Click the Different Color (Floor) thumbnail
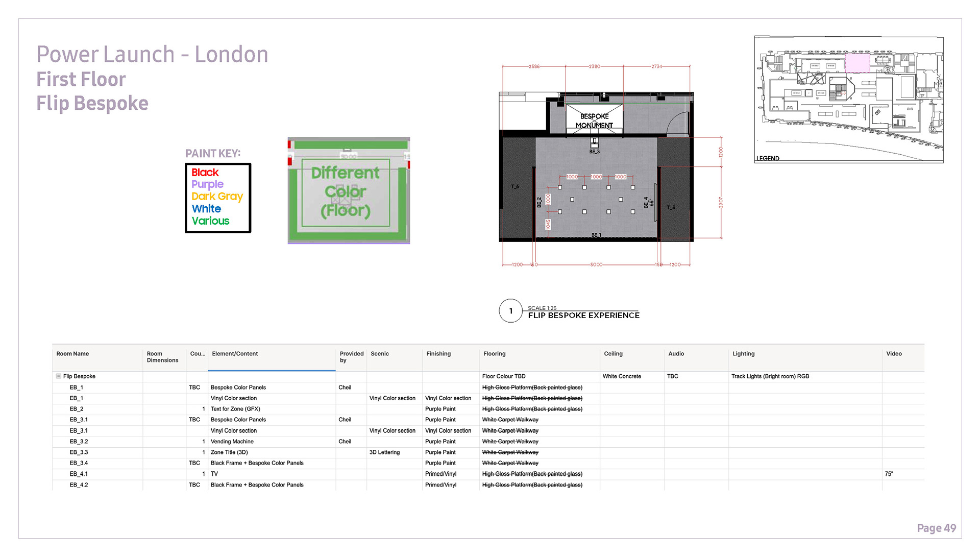980x557 pixels. point(349,190)
